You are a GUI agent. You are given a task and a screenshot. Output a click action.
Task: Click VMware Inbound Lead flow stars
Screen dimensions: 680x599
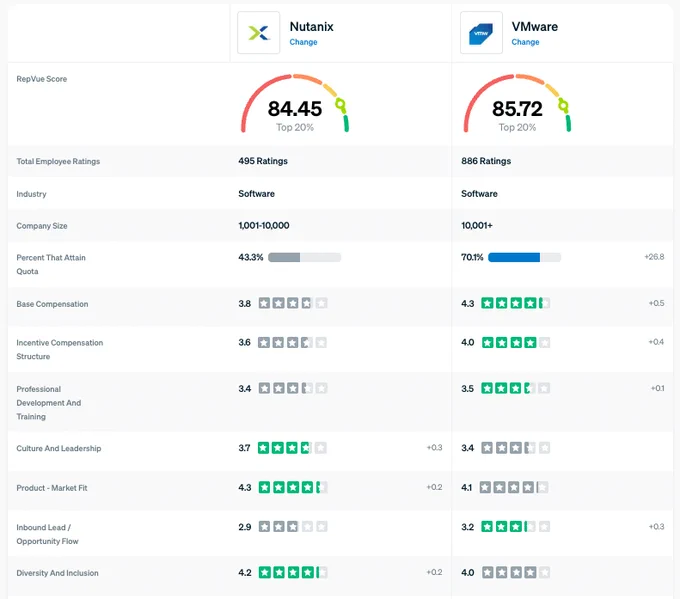(x=516, y=527)
